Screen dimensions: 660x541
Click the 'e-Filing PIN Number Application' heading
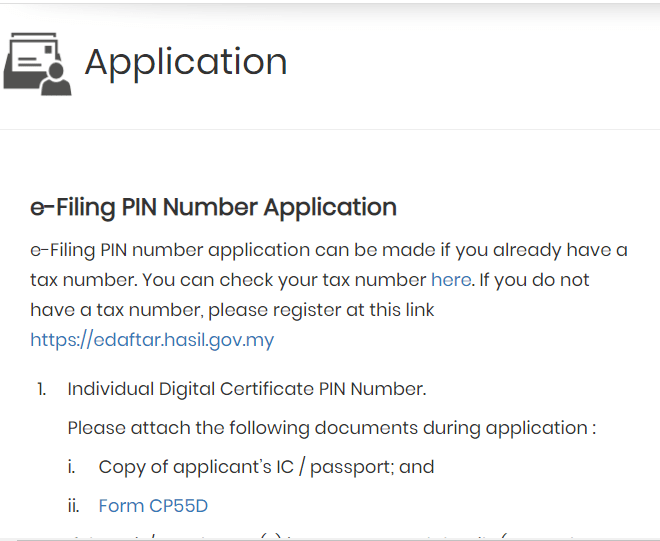click(x=213, y=208)
